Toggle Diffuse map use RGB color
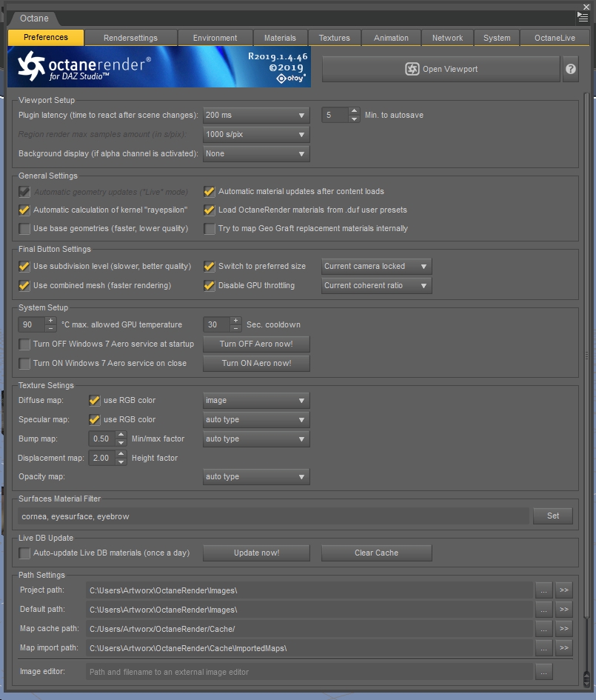 click(94, 401)
